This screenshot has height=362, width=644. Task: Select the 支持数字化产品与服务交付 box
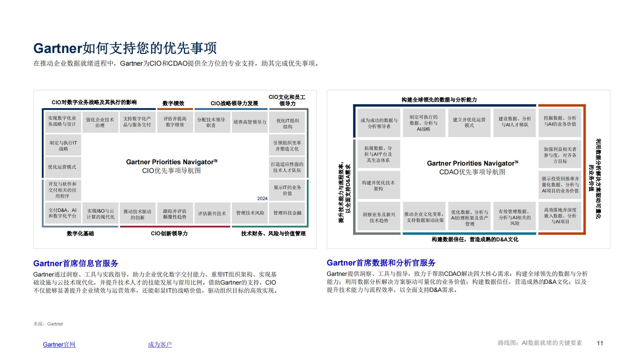[x=137, y=122]
